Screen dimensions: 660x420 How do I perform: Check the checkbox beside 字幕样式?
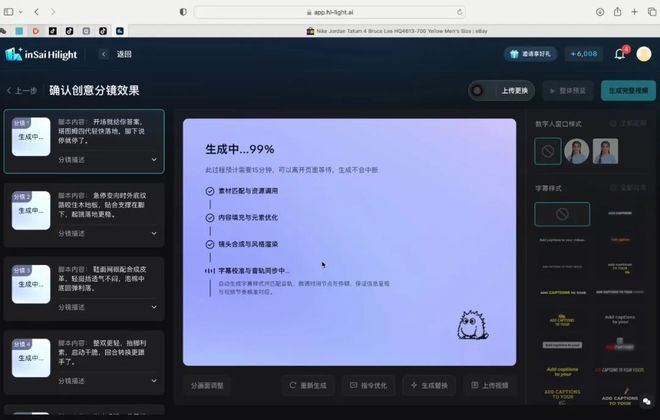[x=613, y=188]
